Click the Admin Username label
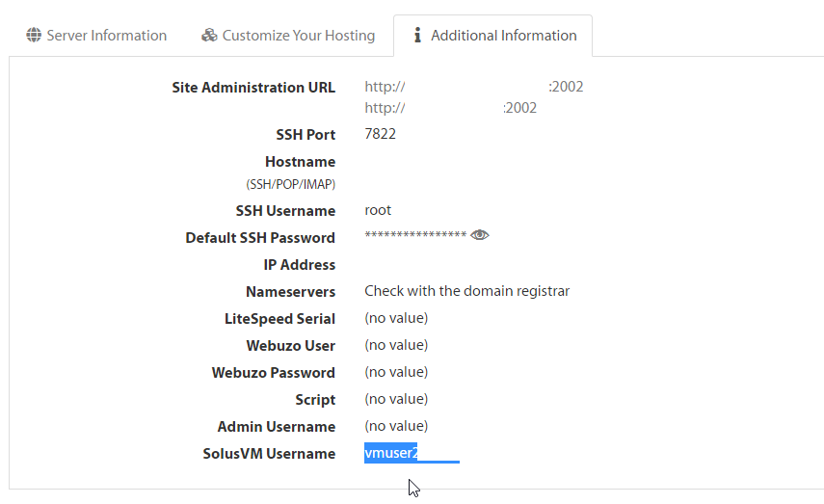 [277, 427]
